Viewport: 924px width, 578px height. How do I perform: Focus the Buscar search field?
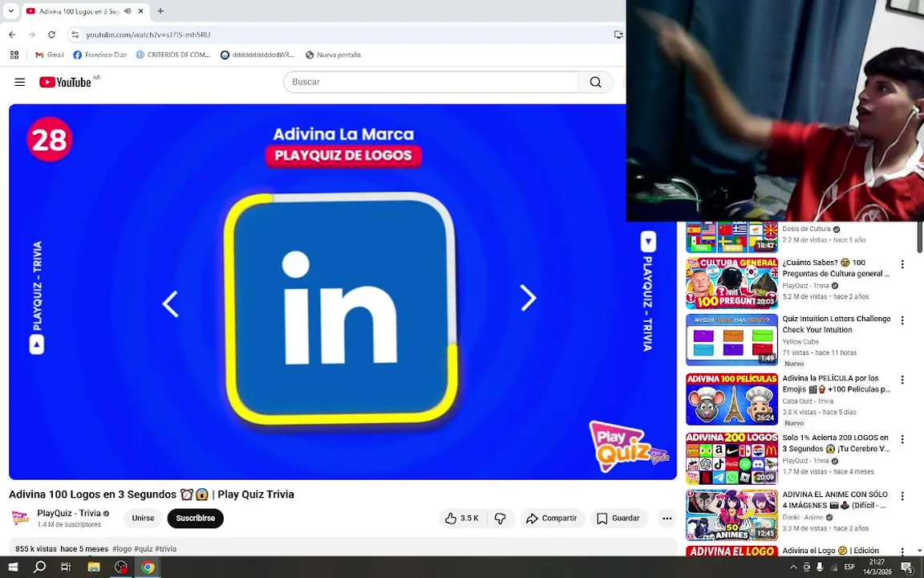(432, 82)
